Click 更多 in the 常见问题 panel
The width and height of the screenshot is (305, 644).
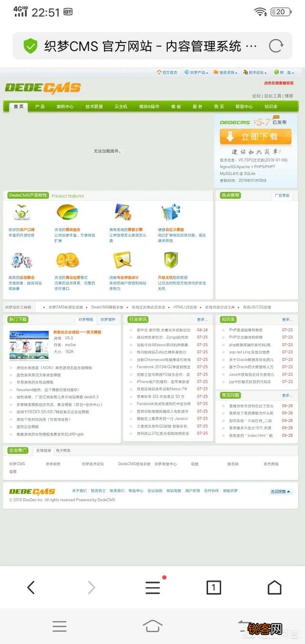(x=287, y=395)
